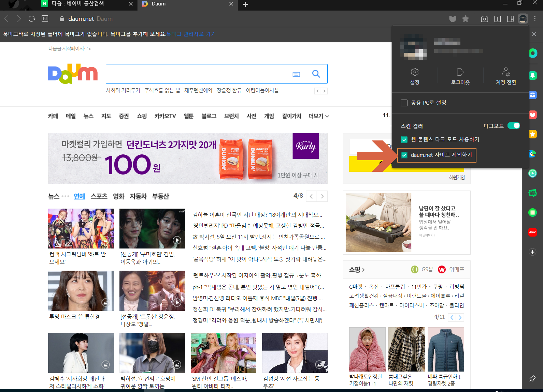Open headline 김하늘 이혼이 전국민 지탄 대상
Screen dimensions: 543x392
click(257, 215)
